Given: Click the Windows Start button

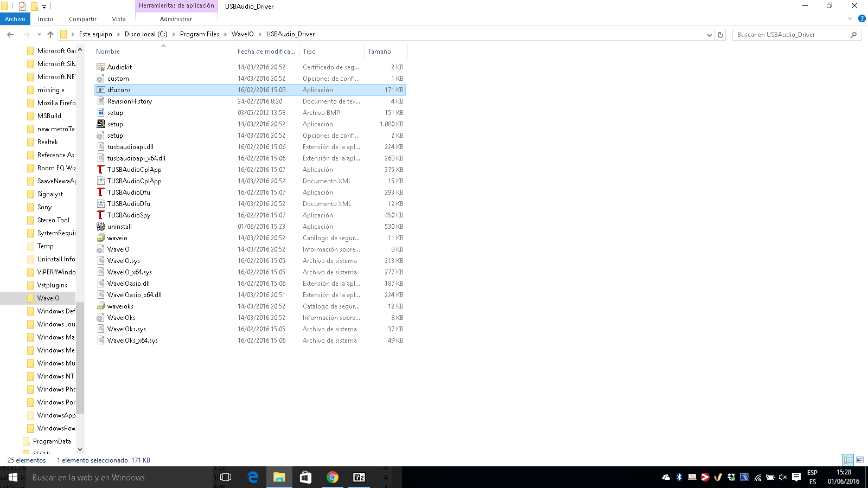Looking at the screenshot, I should tap(13, 477).
